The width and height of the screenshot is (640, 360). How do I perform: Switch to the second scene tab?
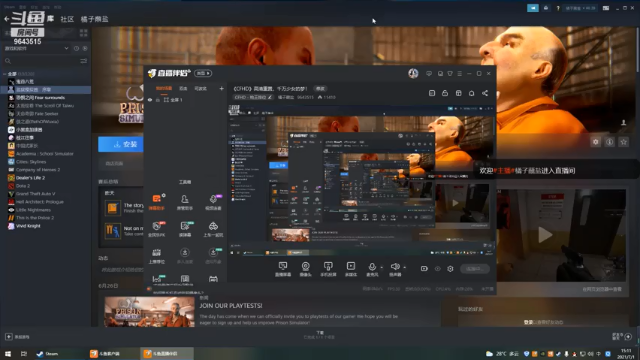click(183, 89)
